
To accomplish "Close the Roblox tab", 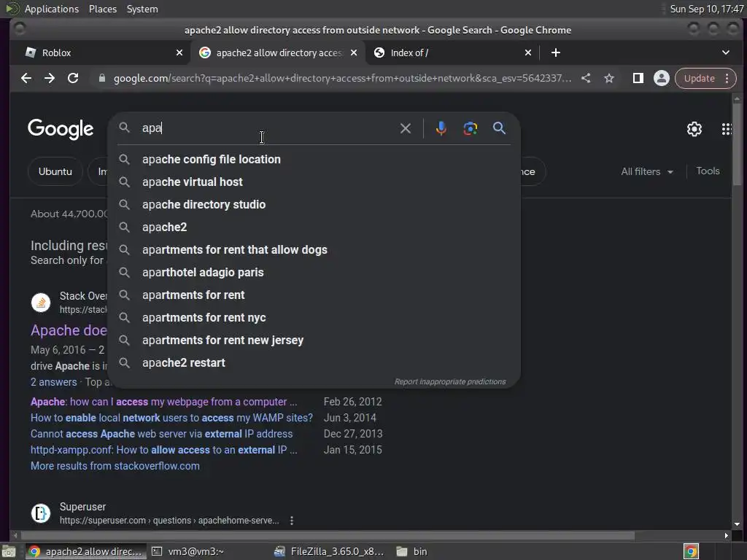I will pos(179,52).
